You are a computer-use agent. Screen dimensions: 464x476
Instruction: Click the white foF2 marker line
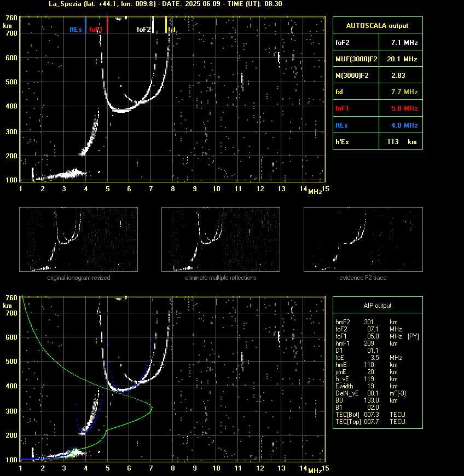coord(153,25)
